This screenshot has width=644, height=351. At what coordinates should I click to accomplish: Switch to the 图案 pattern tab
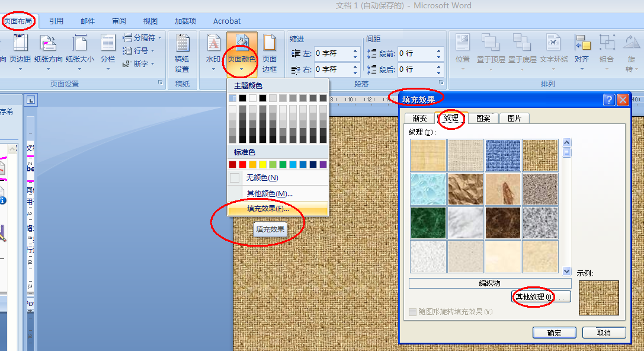click(483, 119)
